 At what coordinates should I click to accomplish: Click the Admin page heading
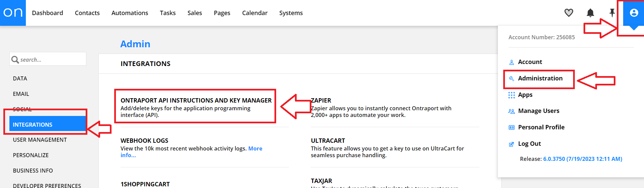[x=135, y=44]
